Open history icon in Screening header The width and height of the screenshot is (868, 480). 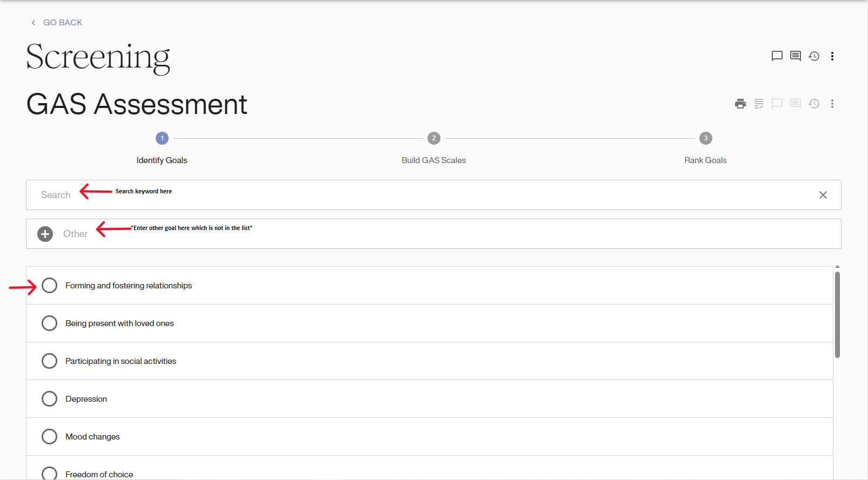point(813,56)
